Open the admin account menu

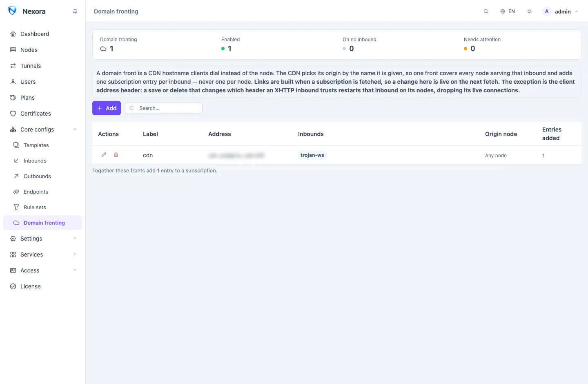point(560,11)
